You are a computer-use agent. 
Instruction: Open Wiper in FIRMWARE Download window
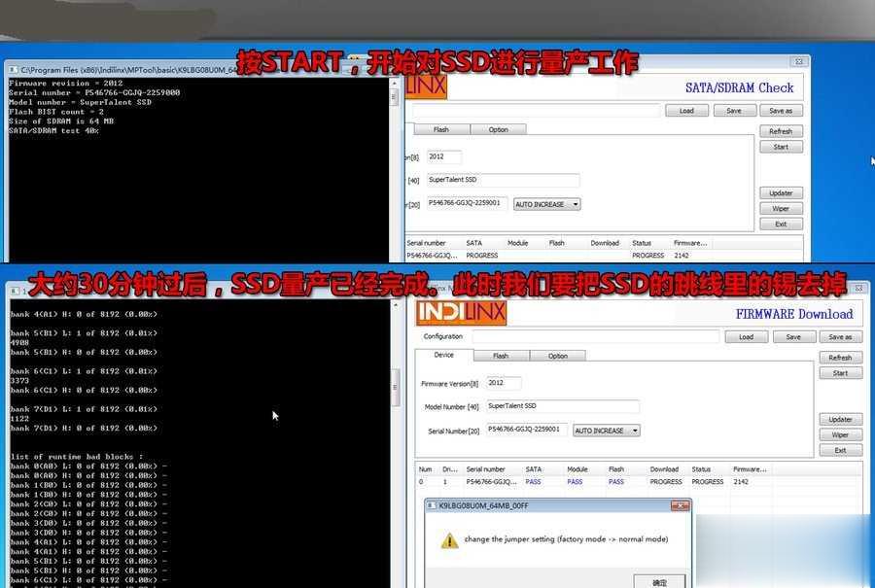pos(840,434)
